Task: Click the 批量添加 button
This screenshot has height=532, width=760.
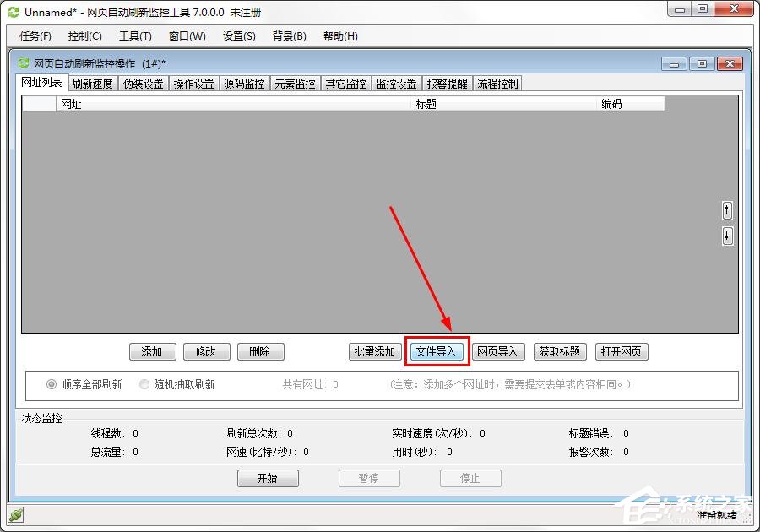Action: click(374, 351)
